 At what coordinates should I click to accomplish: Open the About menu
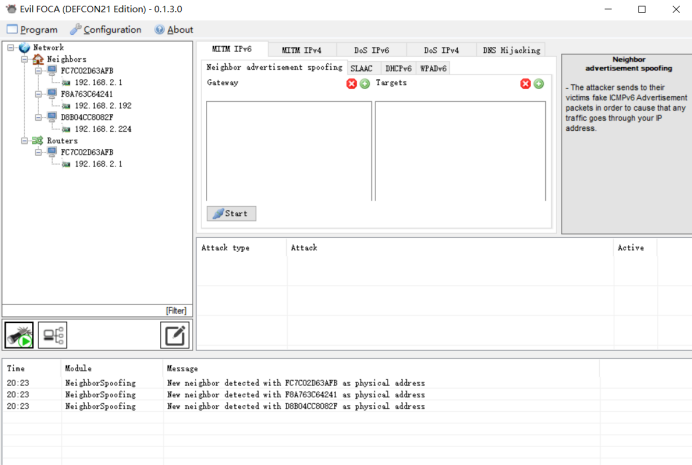point(174,30)
